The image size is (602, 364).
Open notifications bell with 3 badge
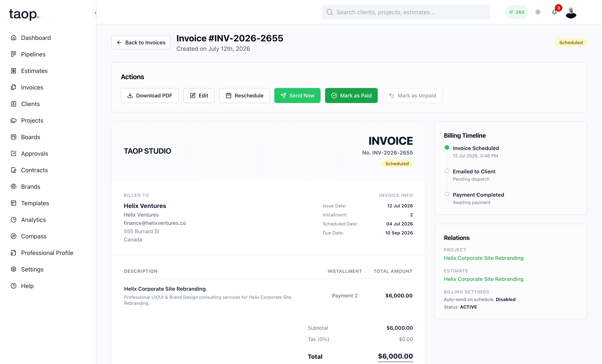pyautogui.click(x=555, y=12)
